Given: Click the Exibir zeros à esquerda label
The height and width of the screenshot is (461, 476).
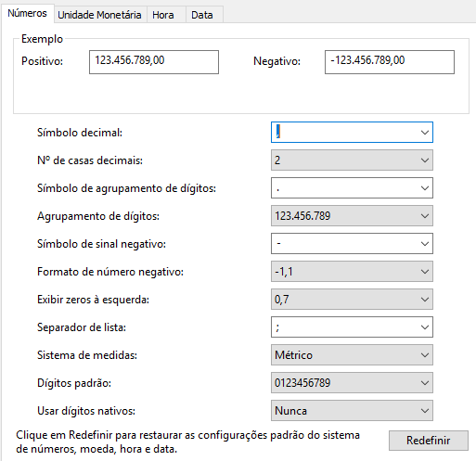Looking at the screenshot, I should 93,300.
